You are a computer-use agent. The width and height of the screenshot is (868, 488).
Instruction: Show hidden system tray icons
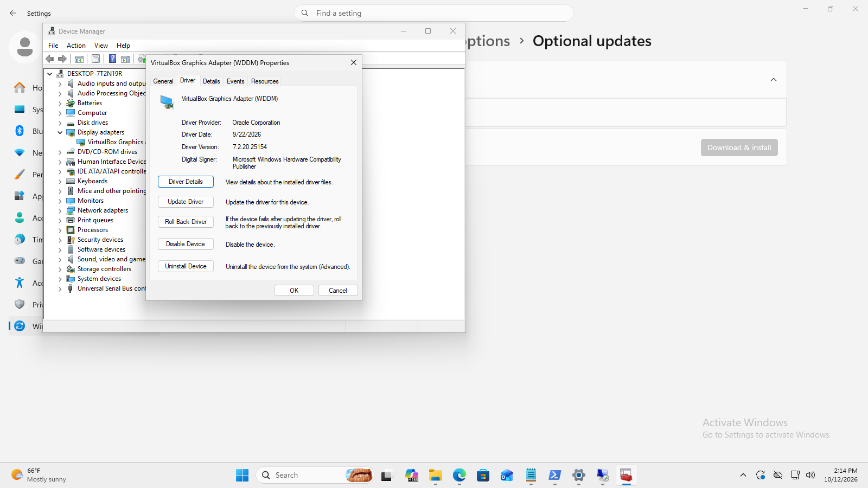coord(743,475)
